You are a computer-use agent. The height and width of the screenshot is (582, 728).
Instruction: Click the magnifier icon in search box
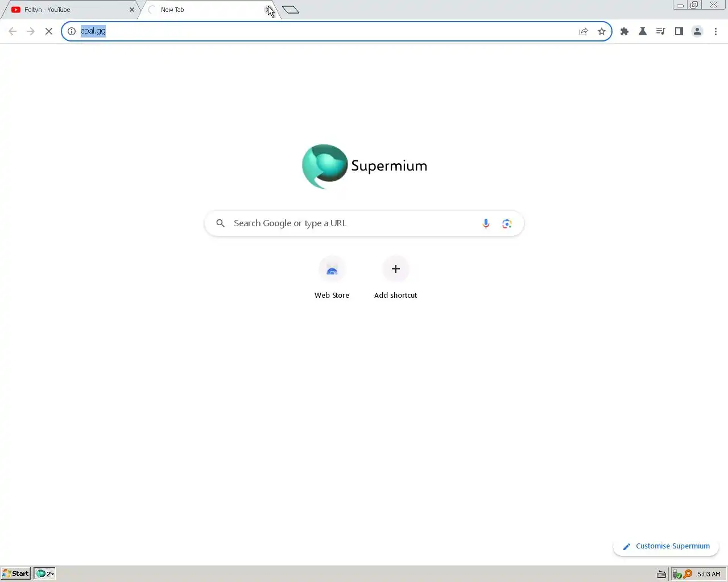pyautogui.click(x=221, y=223)
